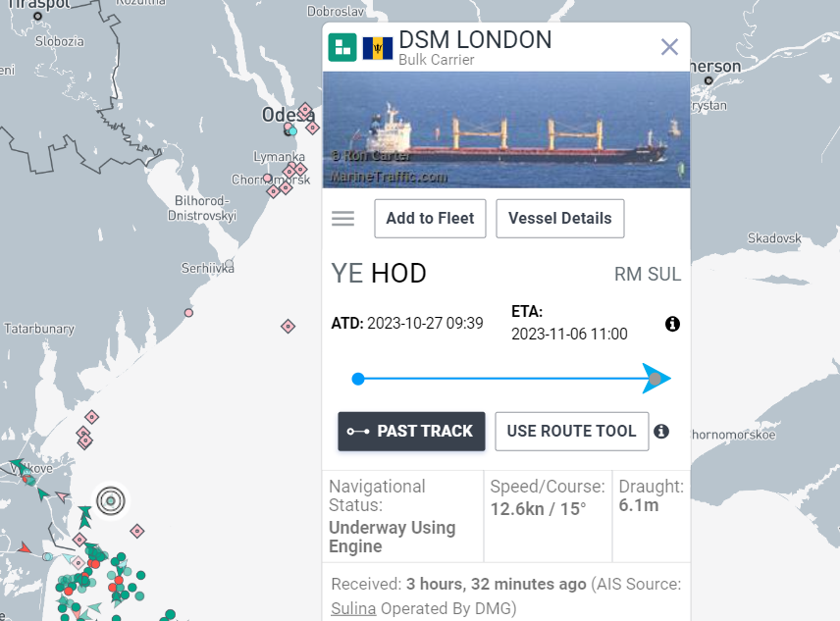This screenshot has height=621, width=840.
Task: Open Vessel Details
Action: pos(559,218)
